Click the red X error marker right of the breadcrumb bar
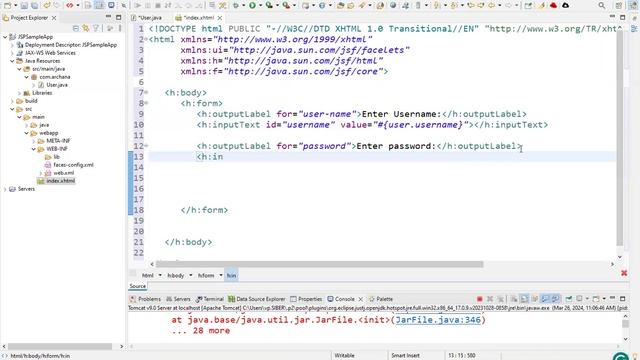This screenshot has width=640, height=360. pyautogui.click(x=624, y=273)
